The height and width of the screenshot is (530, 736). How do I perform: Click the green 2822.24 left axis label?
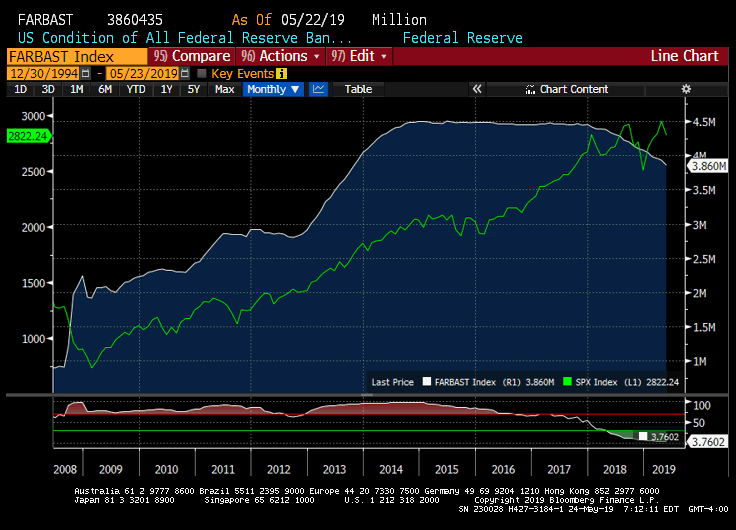[28, 136]
